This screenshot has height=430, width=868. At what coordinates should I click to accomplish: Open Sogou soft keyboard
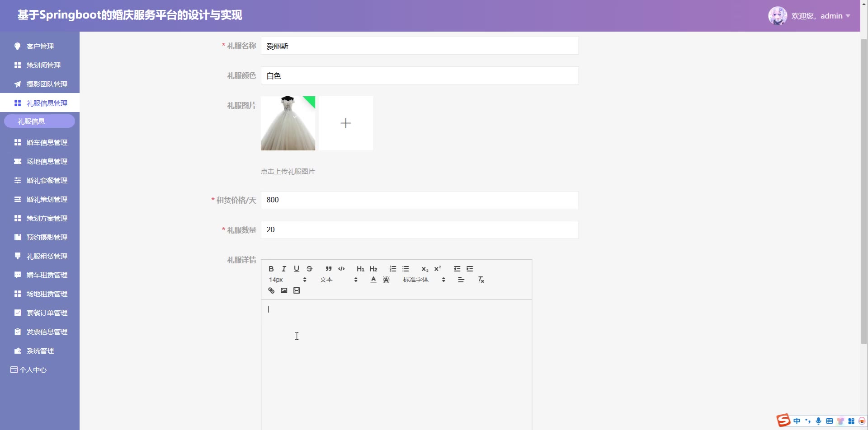click(830, 421)
